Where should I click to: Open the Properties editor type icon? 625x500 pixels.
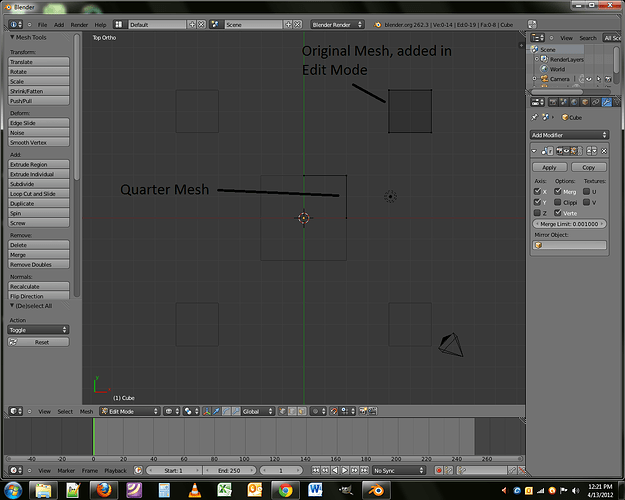(537, 102)
